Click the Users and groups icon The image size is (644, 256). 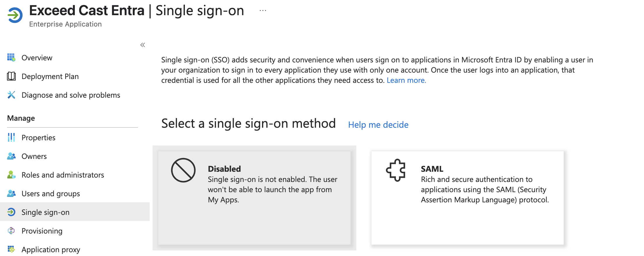tap(11, 193)
